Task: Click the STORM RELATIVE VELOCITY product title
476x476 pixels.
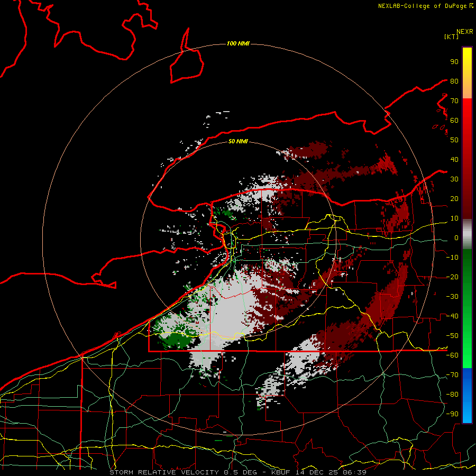Action: pos(164,472)
